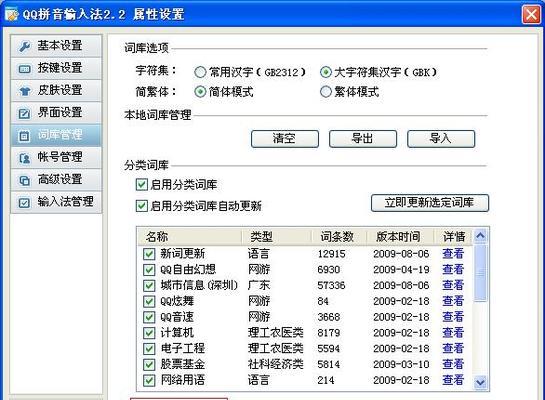
Task: Uncheck the 股票基金 dictionary checkbox
Action: click(x=149, y=365)
